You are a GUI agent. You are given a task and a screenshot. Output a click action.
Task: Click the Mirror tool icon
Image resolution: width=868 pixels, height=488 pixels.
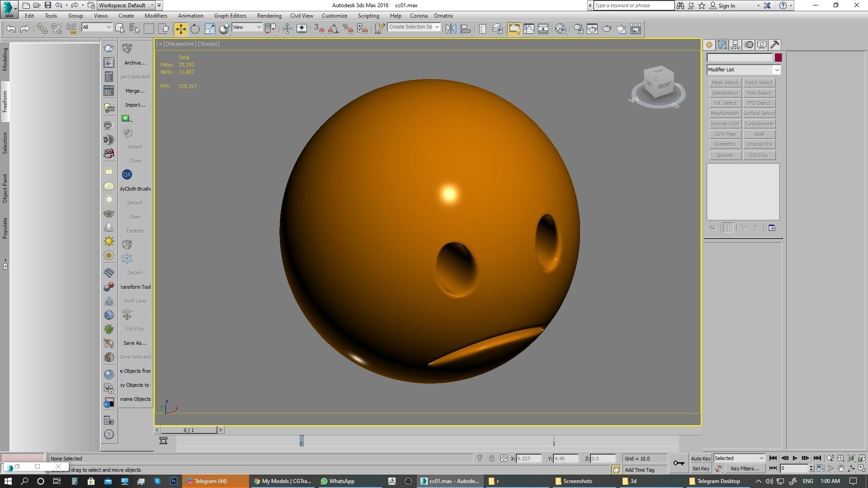[x=451, y=29]
